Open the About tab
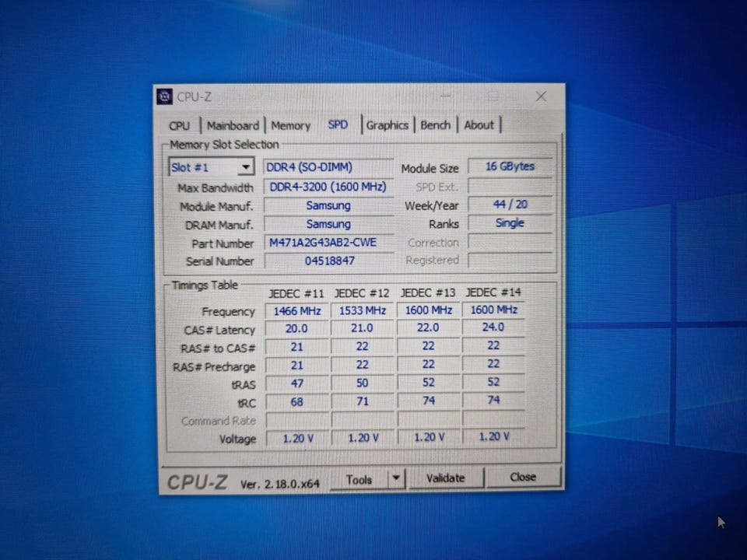The width and height of the screenshot is (747, 560). point(479,125)
